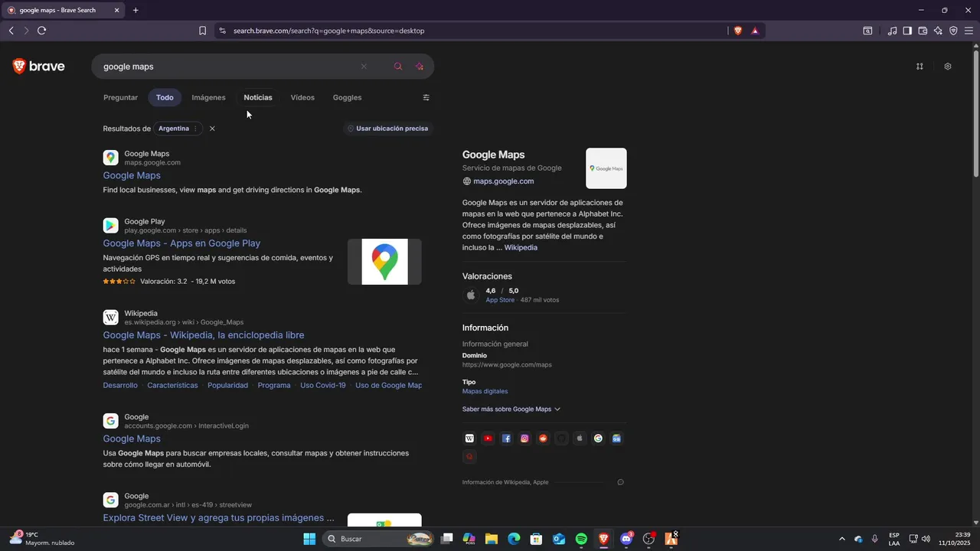Switch to the Videos tab
The height and width of the screenshot is (551, 980).
(302, 97)
